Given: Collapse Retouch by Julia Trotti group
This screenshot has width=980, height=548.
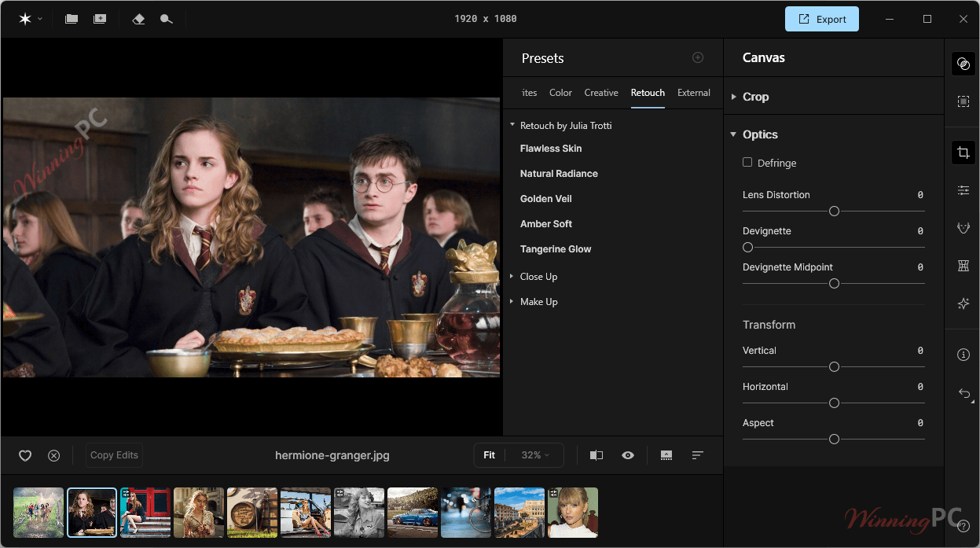Looking at the screenshot, I should 512,125.
